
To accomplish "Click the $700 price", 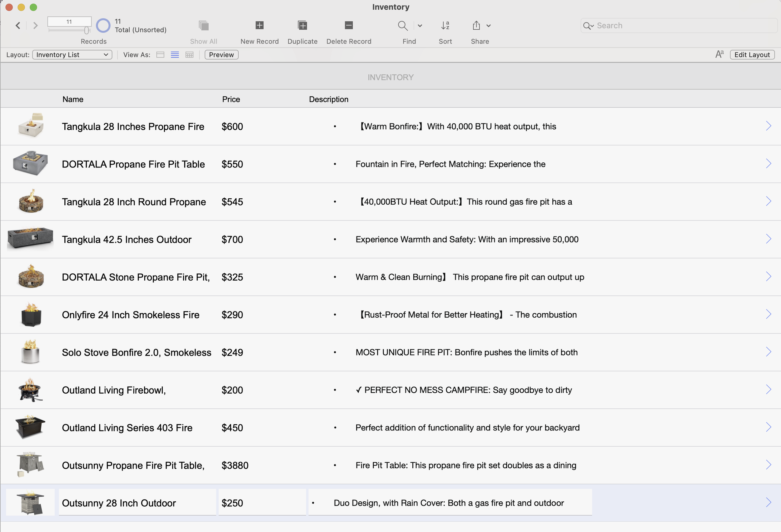I will [x=232, y=240].
